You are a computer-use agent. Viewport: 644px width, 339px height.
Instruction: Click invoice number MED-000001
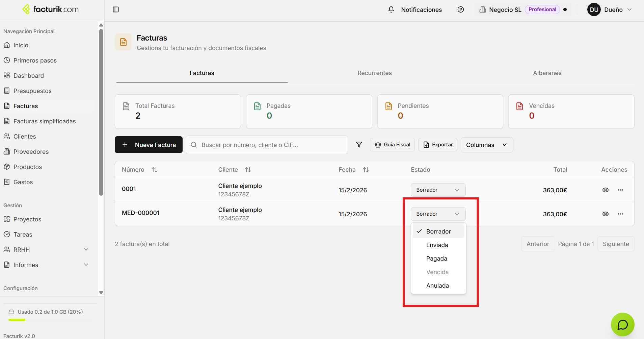pyautogui.click(x=141, y=213)
